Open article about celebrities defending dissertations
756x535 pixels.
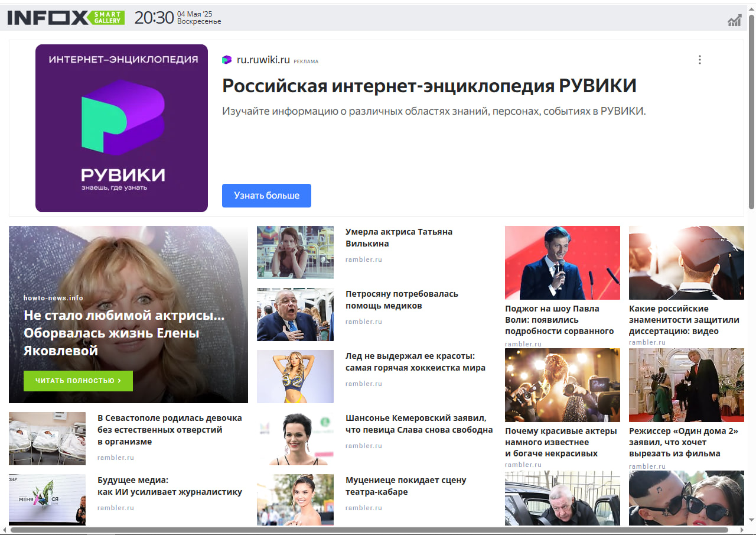pyautogui.click(x=684, y=320)
